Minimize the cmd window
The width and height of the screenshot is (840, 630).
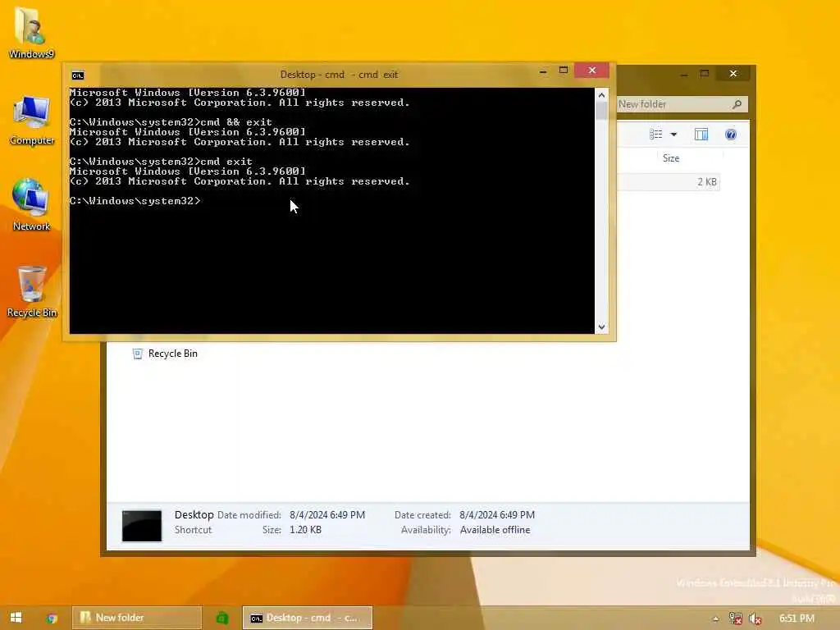[543, 71]
